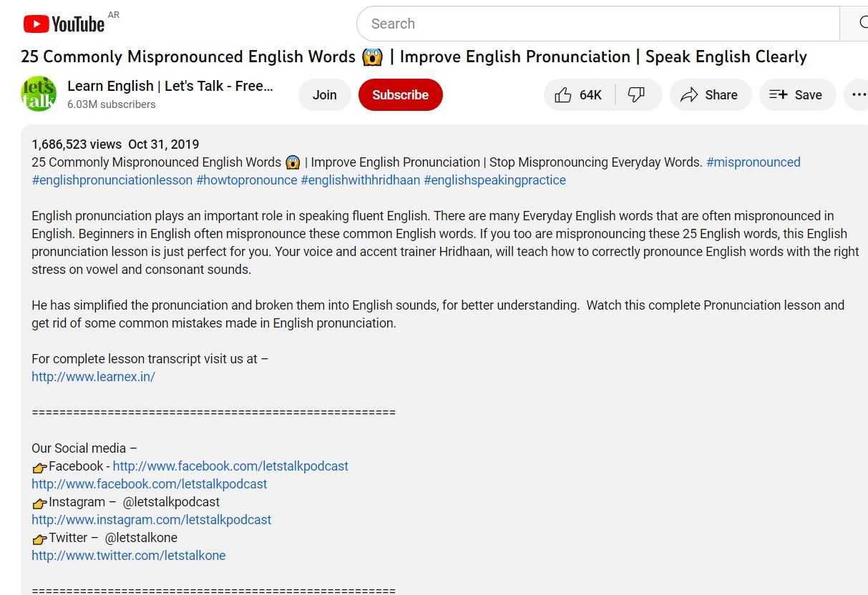
Task: Click the 6.03M subscribers text
Action: tap(111, 104)
